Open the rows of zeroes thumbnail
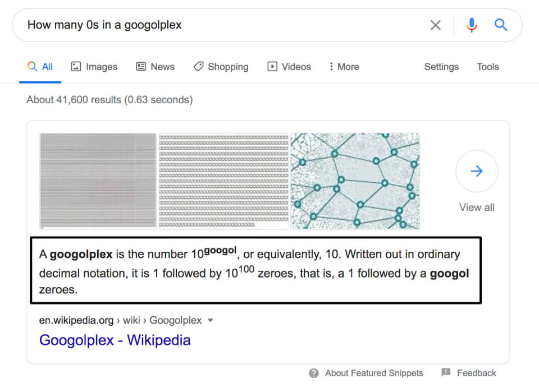 [x=224, y=181]
